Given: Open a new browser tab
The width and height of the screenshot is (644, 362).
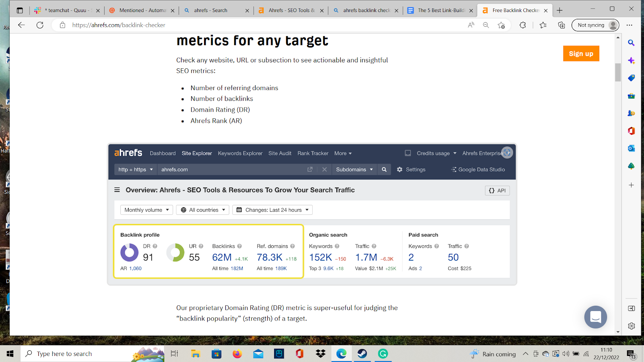Looking at the screenshot, I should 559,10.
